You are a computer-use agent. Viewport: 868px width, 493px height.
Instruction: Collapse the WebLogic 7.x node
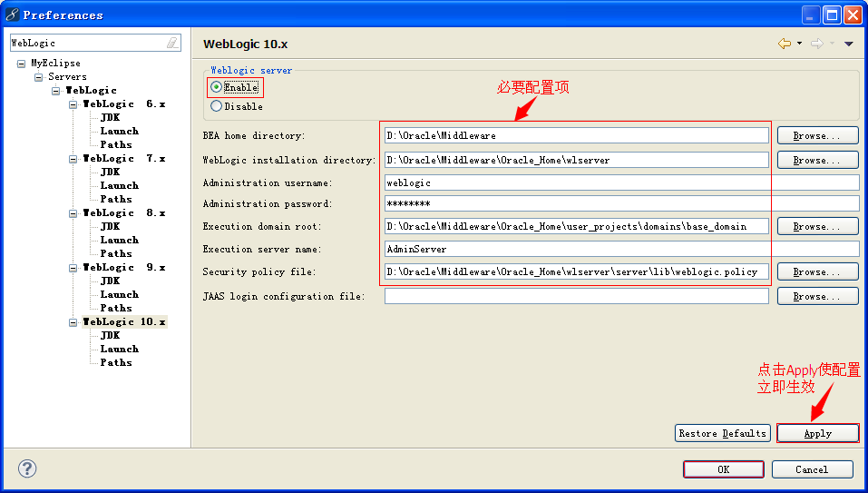(73, 159)
